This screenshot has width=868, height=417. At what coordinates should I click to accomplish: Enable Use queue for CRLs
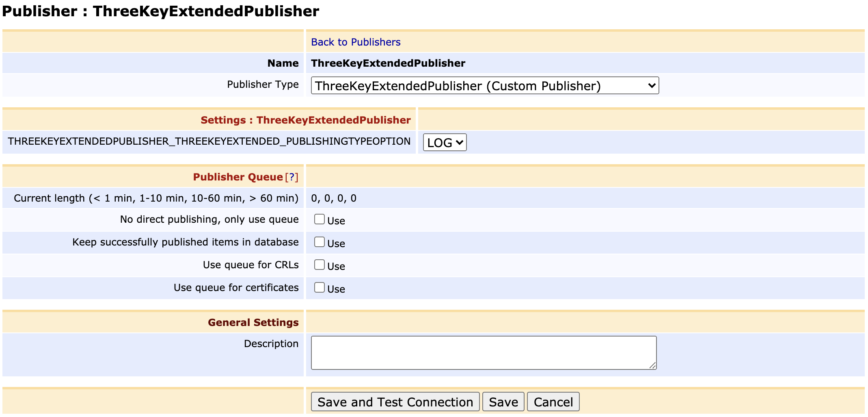pos(320,264)
